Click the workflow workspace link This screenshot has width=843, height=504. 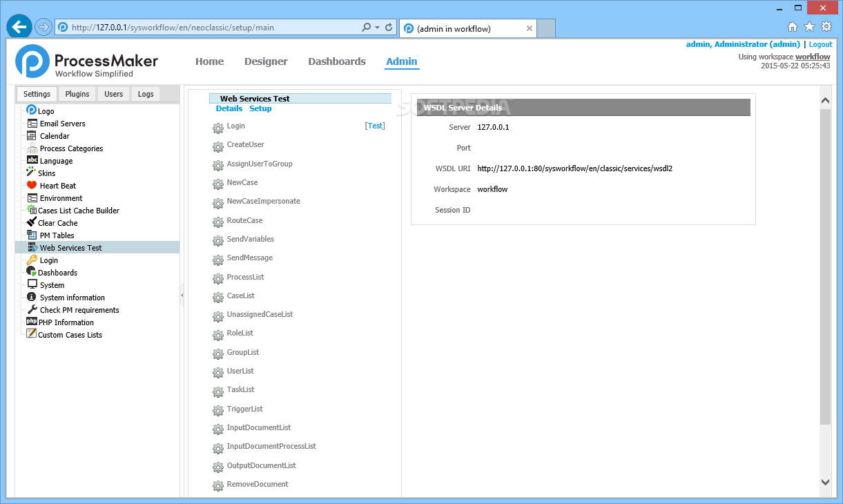pyautogui.click(x=813, y=57)
